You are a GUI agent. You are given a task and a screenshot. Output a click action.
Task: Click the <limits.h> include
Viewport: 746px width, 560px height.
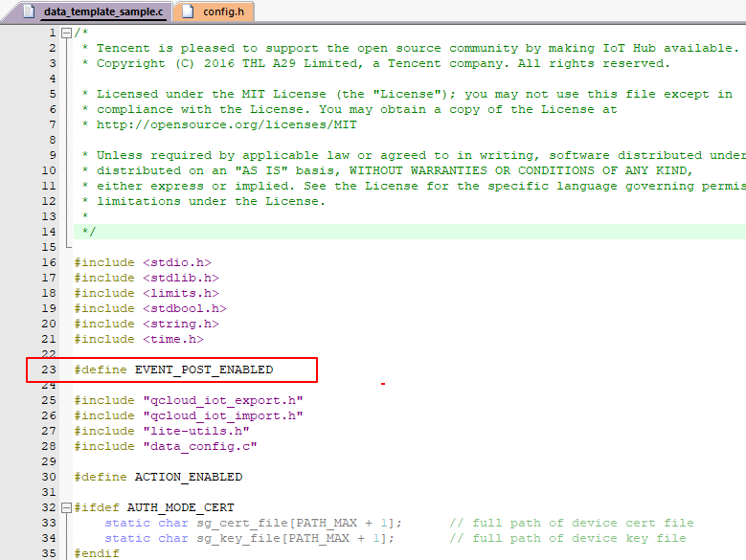(x=181, y=293)
